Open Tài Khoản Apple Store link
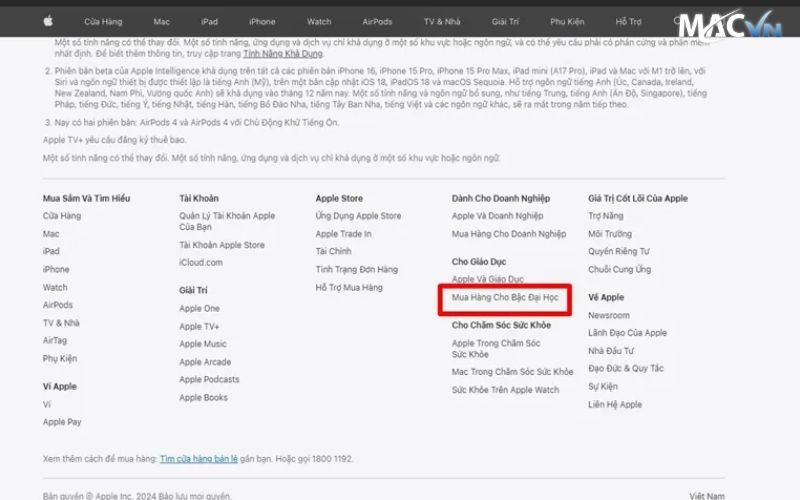Viewport: 800px width, 500px height. coord(222,245)
